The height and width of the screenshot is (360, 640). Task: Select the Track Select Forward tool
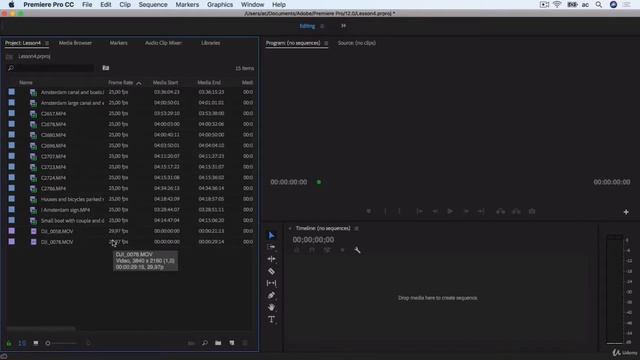pyautogui.click(x=271, y=247)
